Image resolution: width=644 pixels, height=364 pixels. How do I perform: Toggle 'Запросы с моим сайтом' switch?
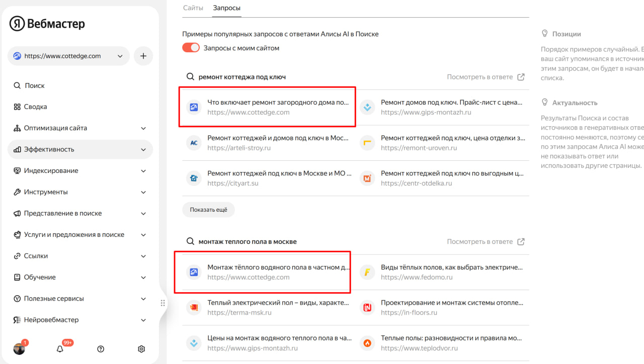click(191, 48)
